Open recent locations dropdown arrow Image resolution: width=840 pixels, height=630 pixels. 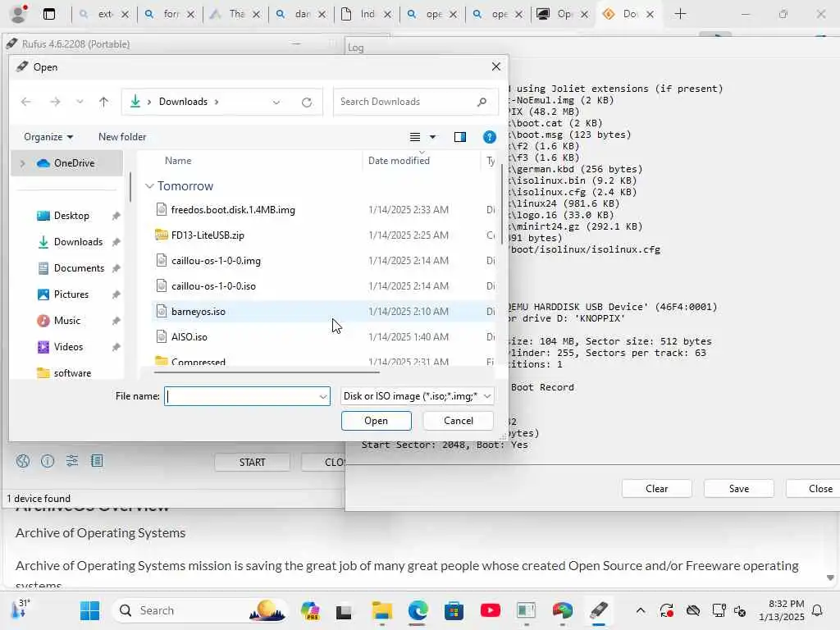coord(80,102)
